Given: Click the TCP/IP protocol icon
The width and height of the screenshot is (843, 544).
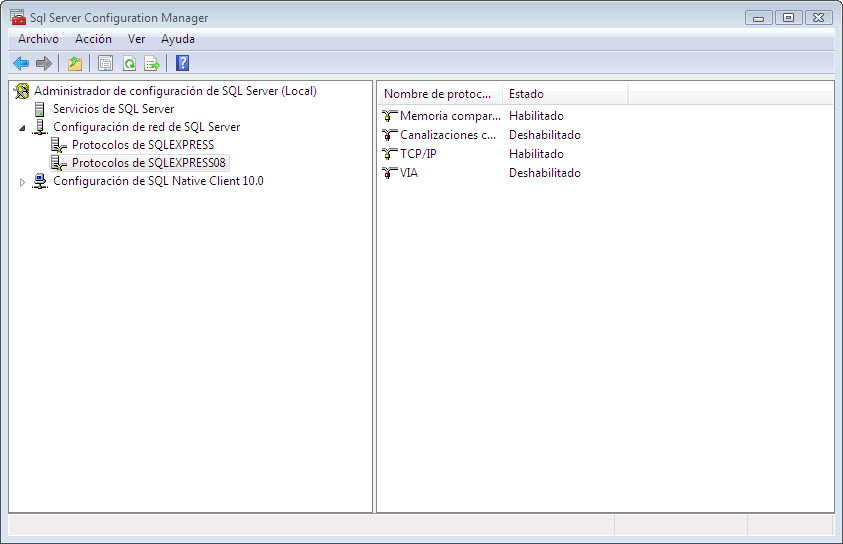Looking at the screenshot, I should pyautogui.click(x=389, y=154).
